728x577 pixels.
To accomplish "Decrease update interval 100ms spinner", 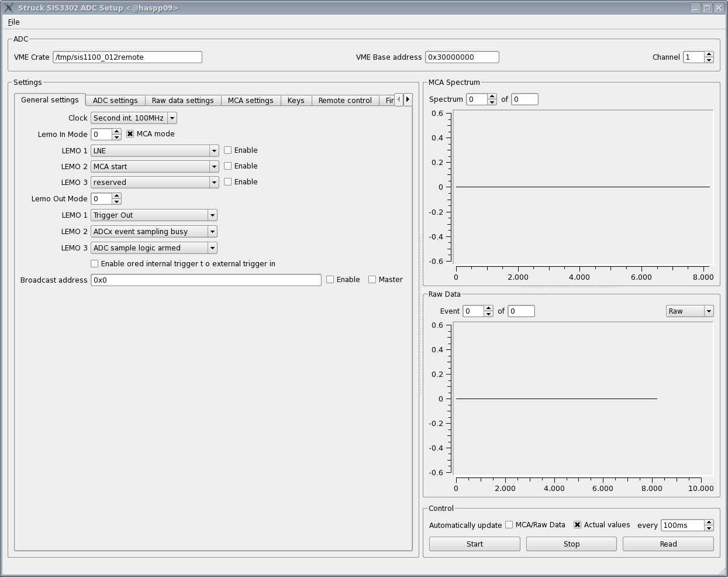I will 709,528.
